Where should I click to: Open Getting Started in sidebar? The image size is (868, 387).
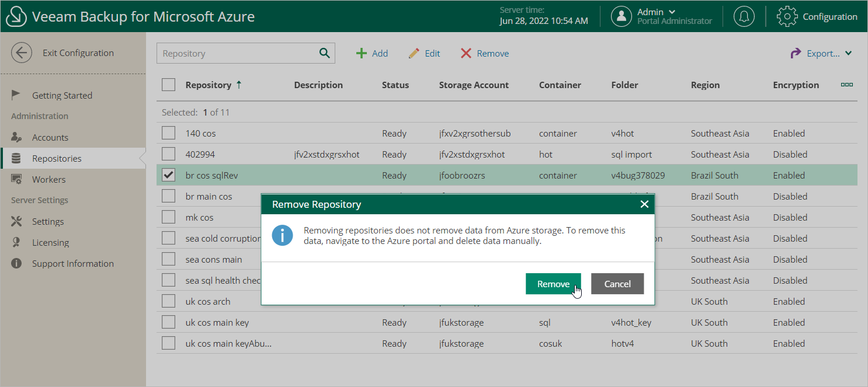click(62, 95)
